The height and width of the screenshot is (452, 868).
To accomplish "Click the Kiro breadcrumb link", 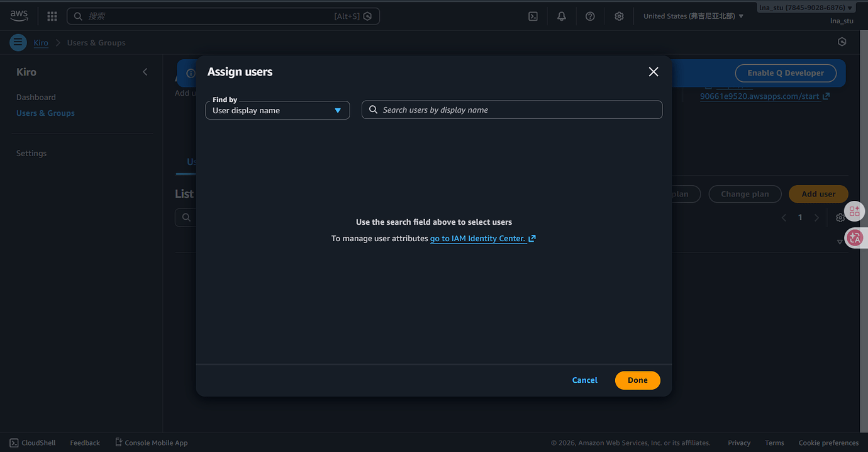I will [41, 43].
